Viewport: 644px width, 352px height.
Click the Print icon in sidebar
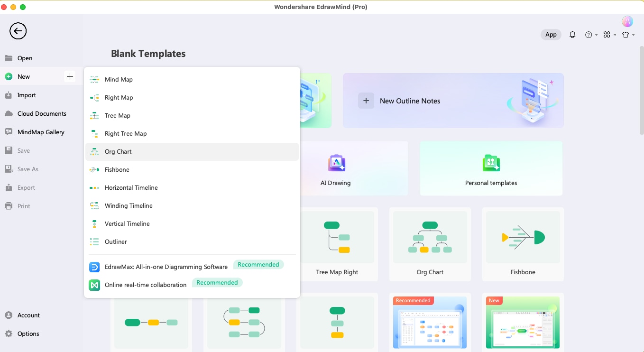click(9, 206)
